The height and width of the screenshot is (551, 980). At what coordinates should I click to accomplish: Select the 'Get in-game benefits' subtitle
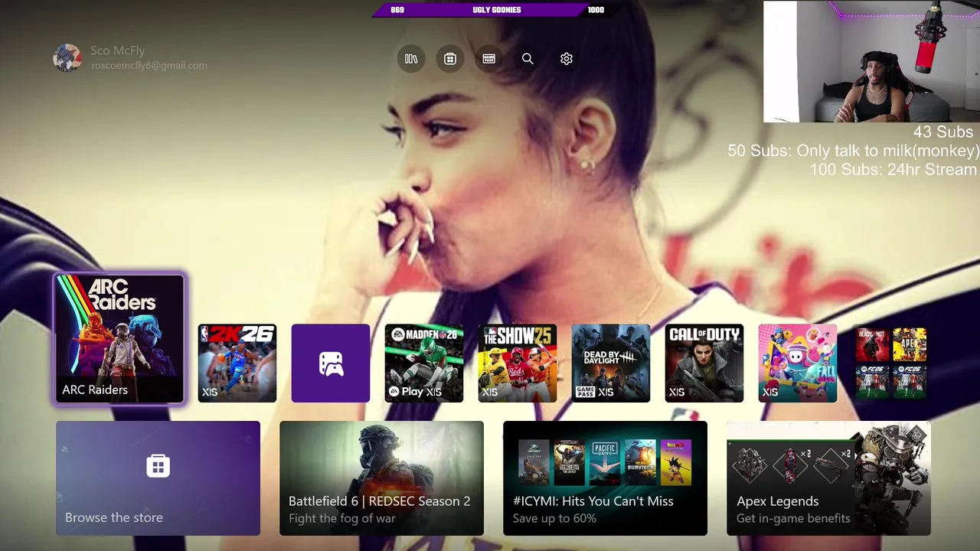(x=793, y=519)
